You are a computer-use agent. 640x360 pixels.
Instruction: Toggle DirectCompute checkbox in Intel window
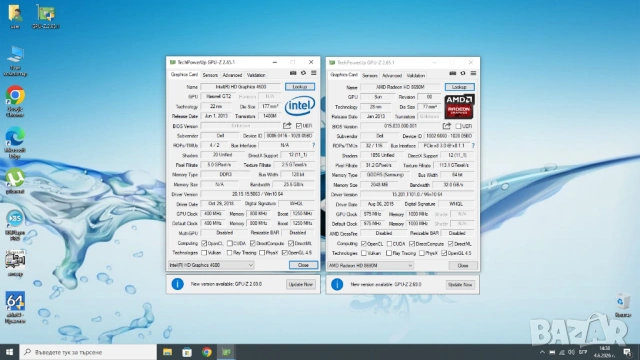point(253,243)
